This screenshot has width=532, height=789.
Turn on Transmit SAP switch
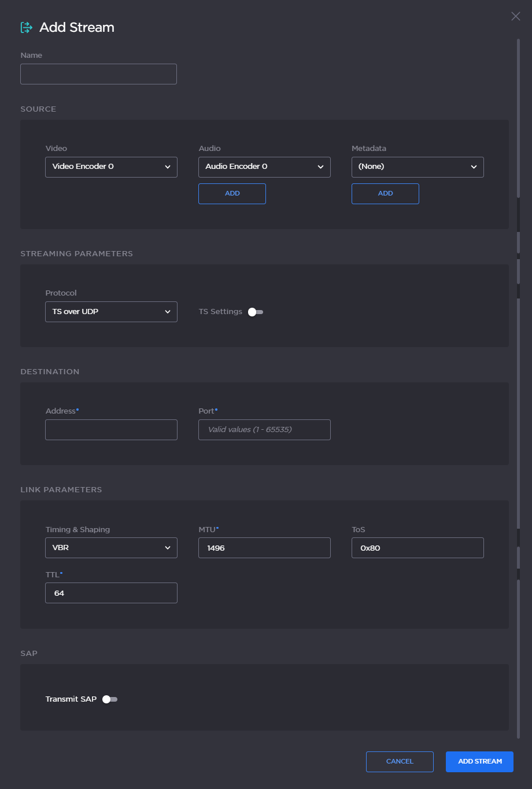click(x=109, y=699)
